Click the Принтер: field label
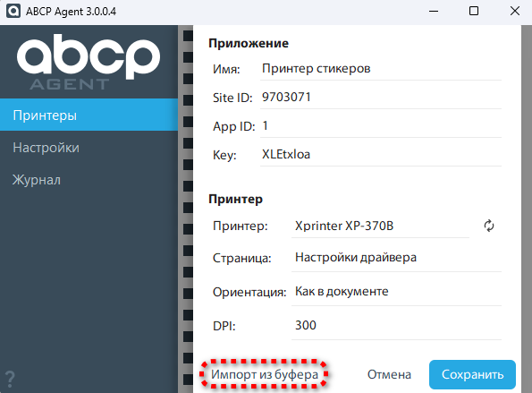The image size is (532, 393). click(241, 226)
